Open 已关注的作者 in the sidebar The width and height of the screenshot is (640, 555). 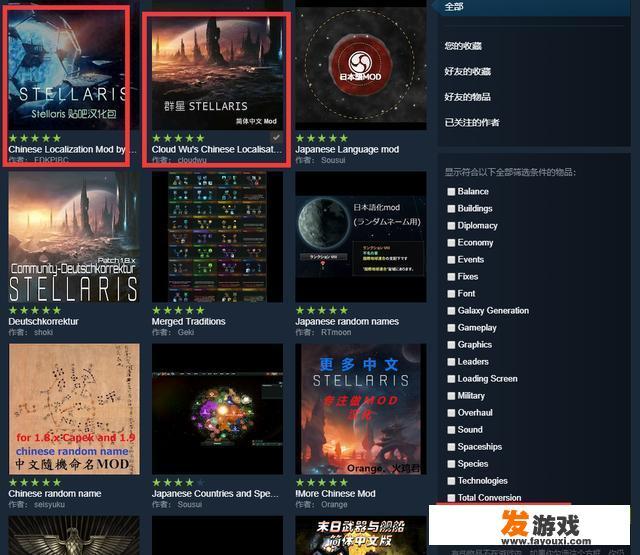(472, 122)
